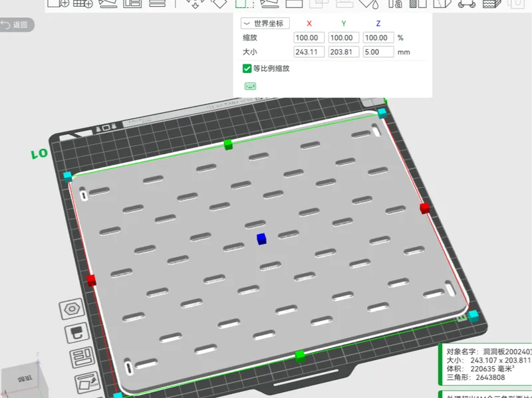The image size is (532, 398).
Task: Click the red scale handle on right edge
Action: [424, 208]
